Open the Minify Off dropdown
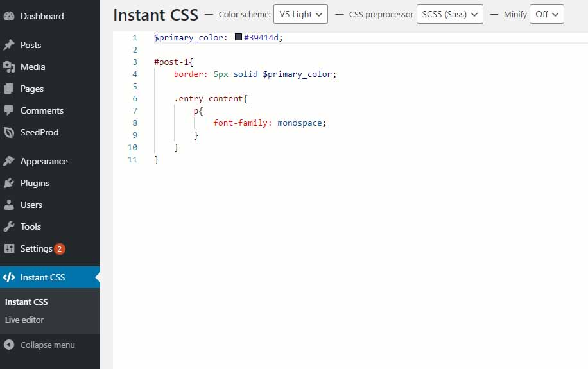The height and width of the screenshot is (369, 588). 547,14
